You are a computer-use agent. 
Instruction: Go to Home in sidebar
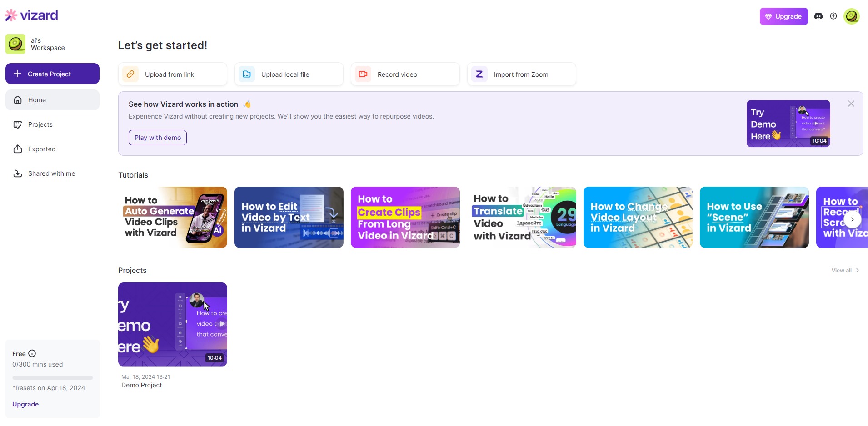(52, 100)
